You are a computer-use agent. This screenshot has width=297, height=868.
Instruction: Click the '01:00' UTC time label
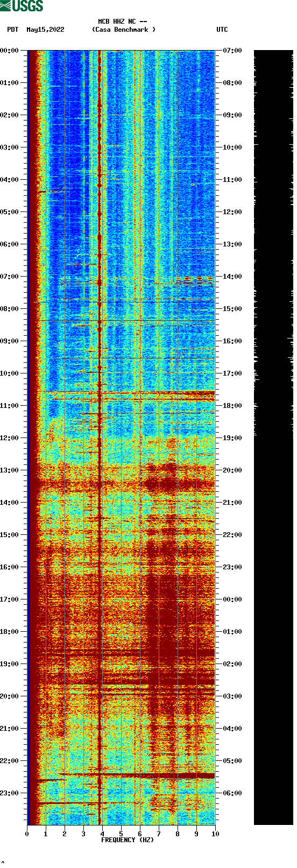pos(232,632)
